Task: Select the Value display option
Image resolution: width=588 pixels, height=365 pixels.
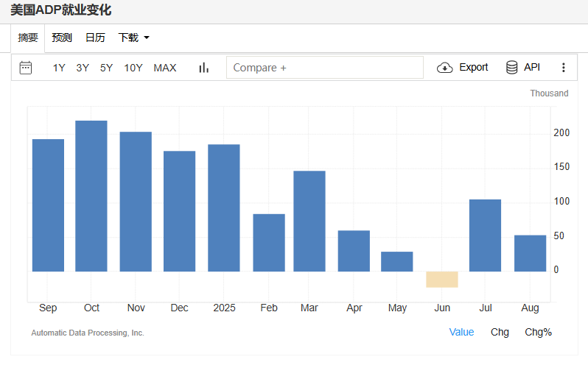Action: coord(461,332)
